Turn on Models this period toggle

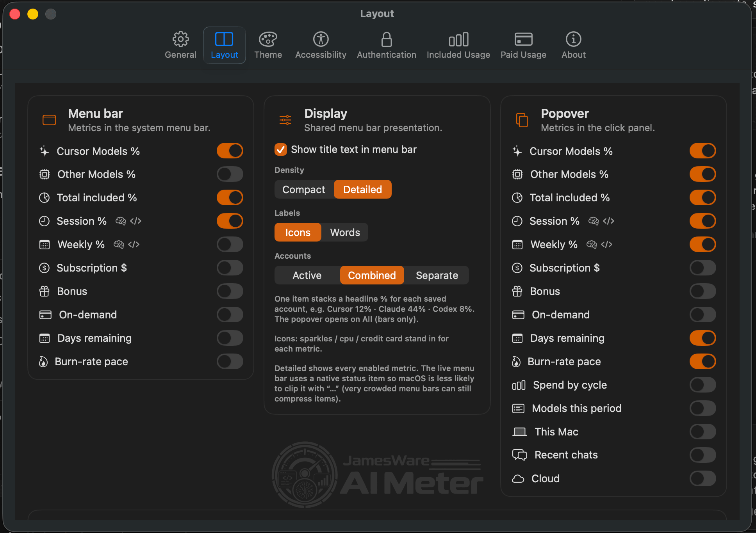point(703,409)
